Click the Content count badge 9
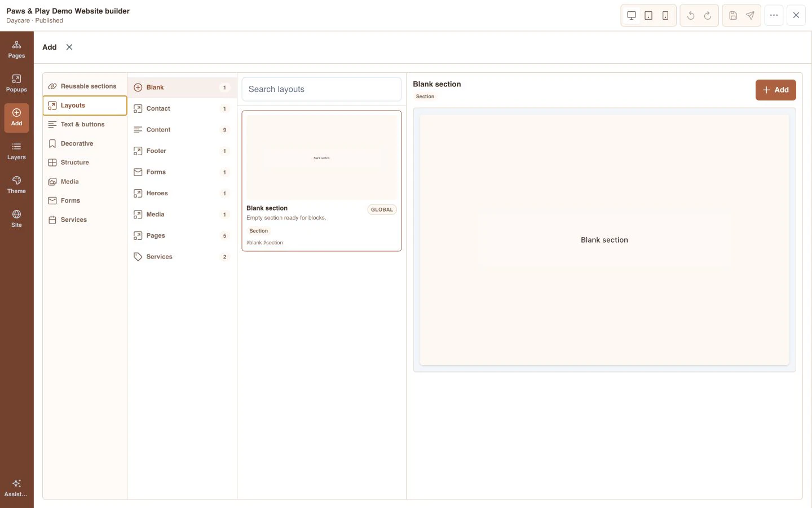Image resolution: width=812 pixels, height=508 pixels. coord(224,130)
